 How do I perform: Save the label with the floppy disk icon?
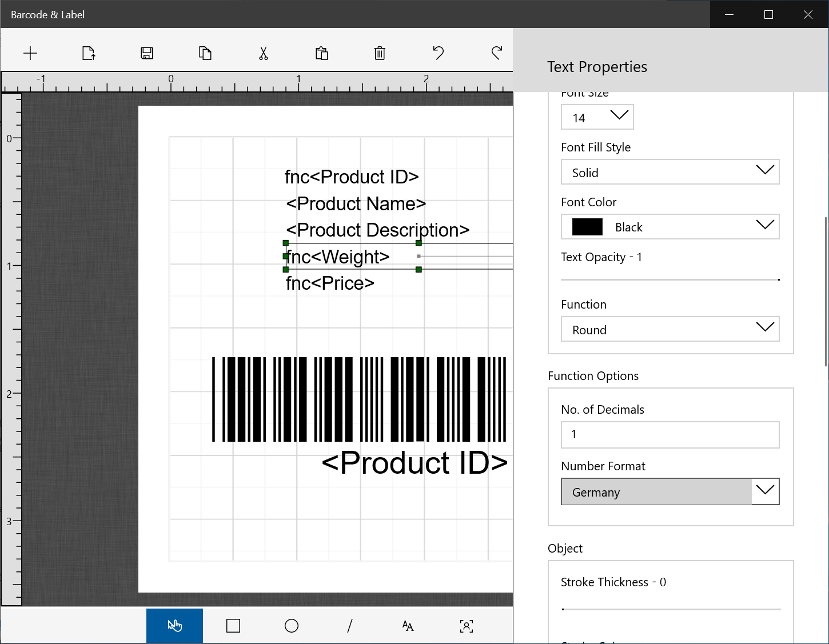pos(147,54)
